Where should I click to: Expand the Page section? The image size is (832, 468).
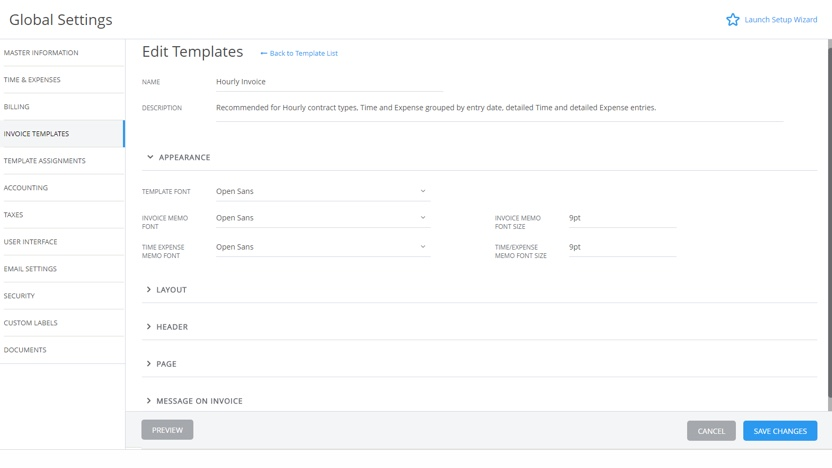pyautogui.click(x=161, y=364)
